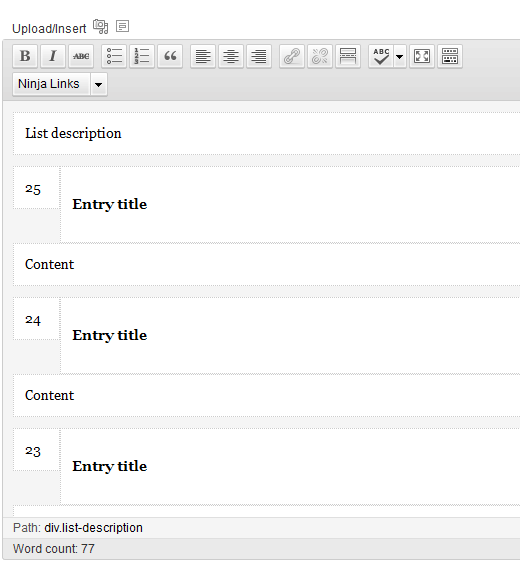The image size is (520, 563).
Task: Toggle fullscreen editor mode
Action: tap(422, 56)
